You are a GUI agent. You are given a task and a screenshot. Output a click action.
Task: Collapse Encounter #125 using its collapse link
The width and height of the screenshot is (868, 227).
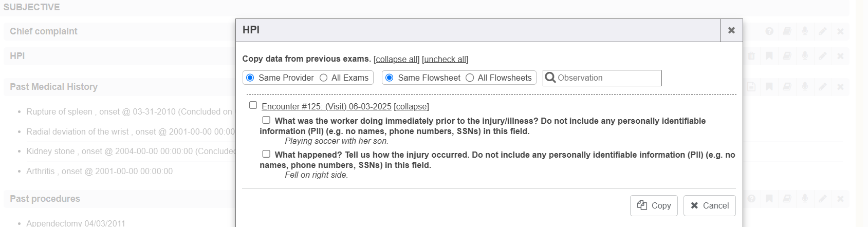pyautogui.click(x=411, y=106)
